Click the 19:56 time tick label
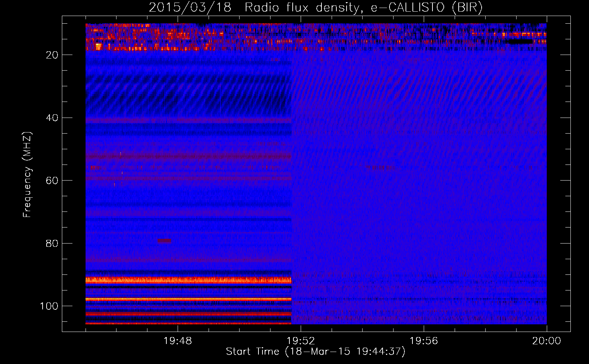The width and height of the screenshot is (589, 364). coord(424,341)
